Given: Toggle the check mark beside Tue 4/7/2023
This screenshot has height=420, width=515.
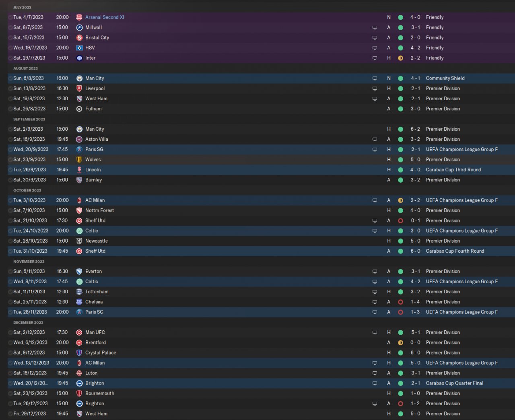Looking at the screenshot, I should (x=10, y=17).
